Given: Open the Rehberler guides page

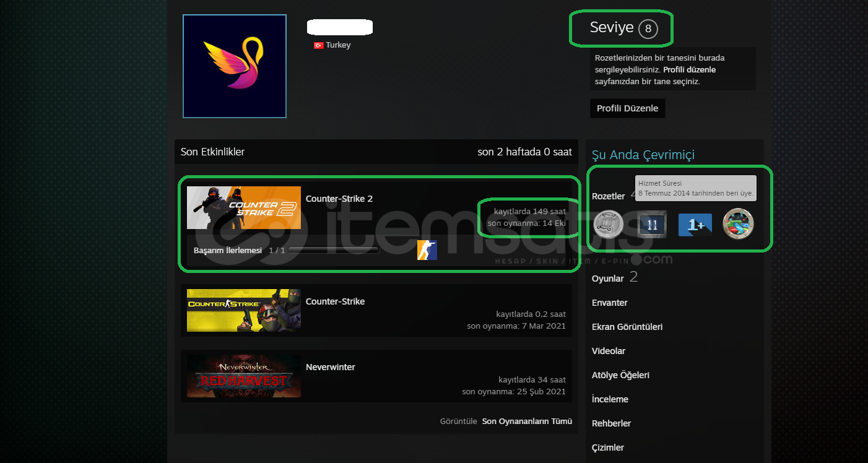Looking at the screenshot, I should point(612,423).
